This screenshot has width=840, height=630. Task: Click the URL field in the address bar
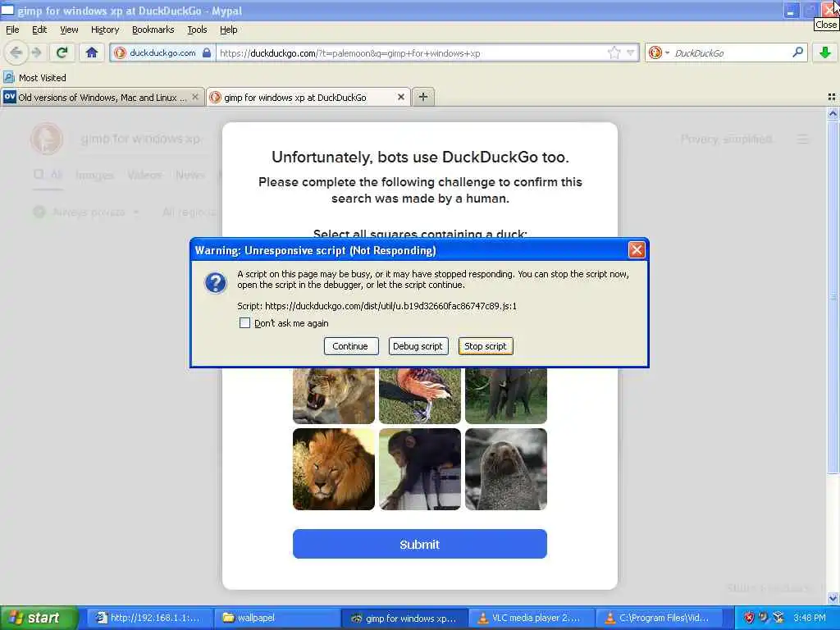click(x=413, y=52)
